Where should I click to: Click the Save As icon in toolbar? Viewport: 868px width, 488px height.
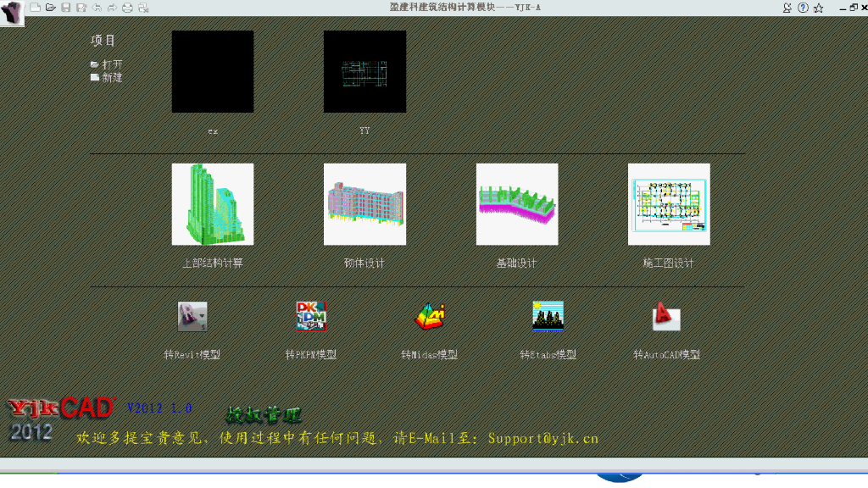(81, 7)
